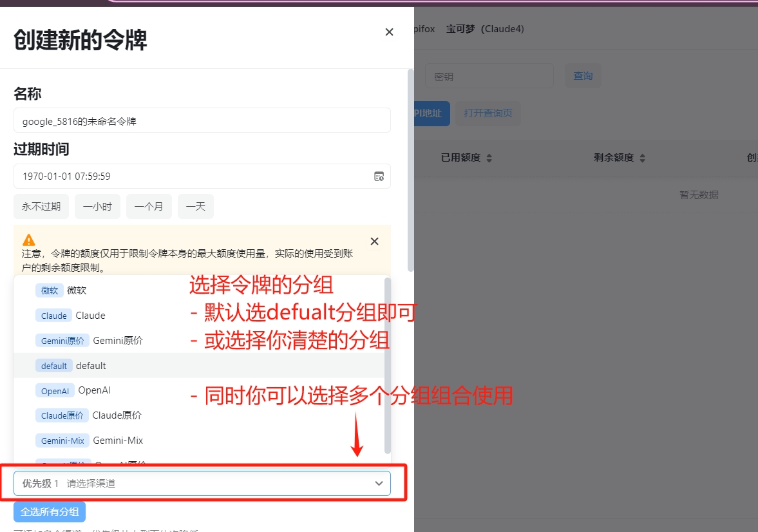Screen dimensions: 758x532
Task: Open the 优先级 1 channel dropdown
Action: coord(193,484)
